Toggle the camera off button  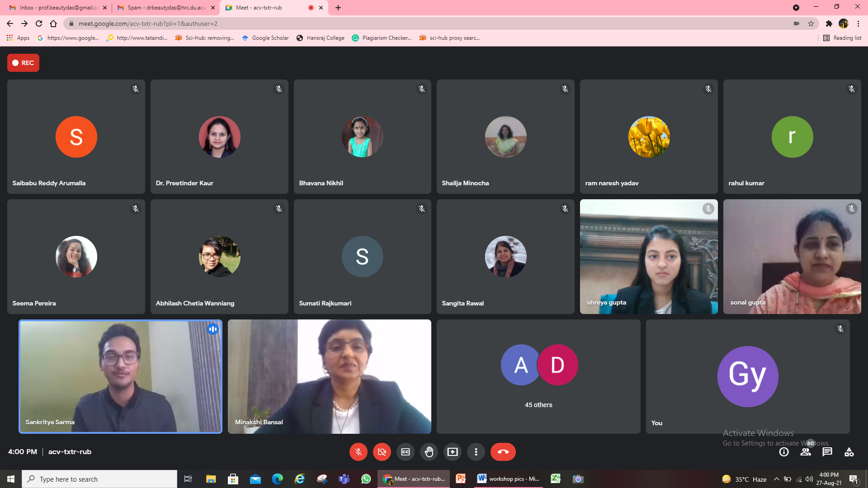click(382, 452)
